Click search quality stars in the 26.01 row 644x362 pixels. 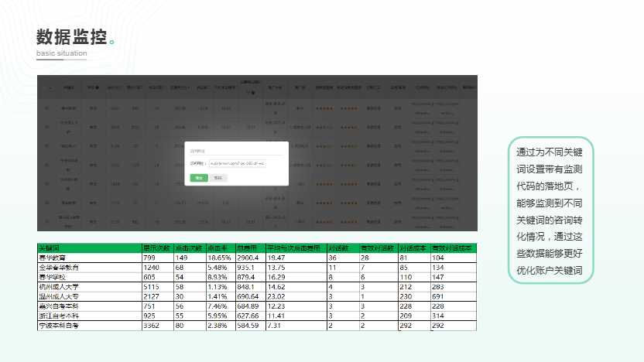coord(324,108)
